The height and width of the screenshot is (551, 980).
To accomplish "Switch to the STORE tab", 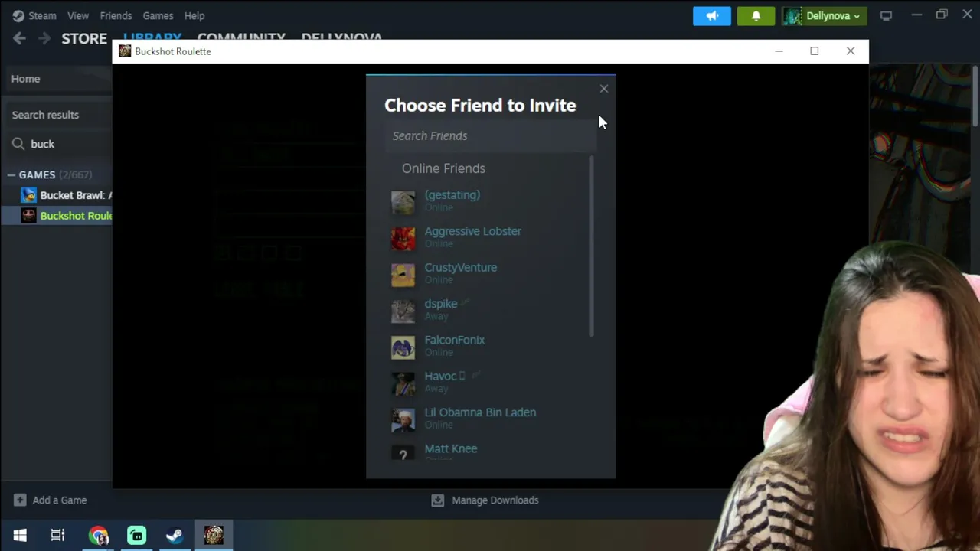I will 84,38.
